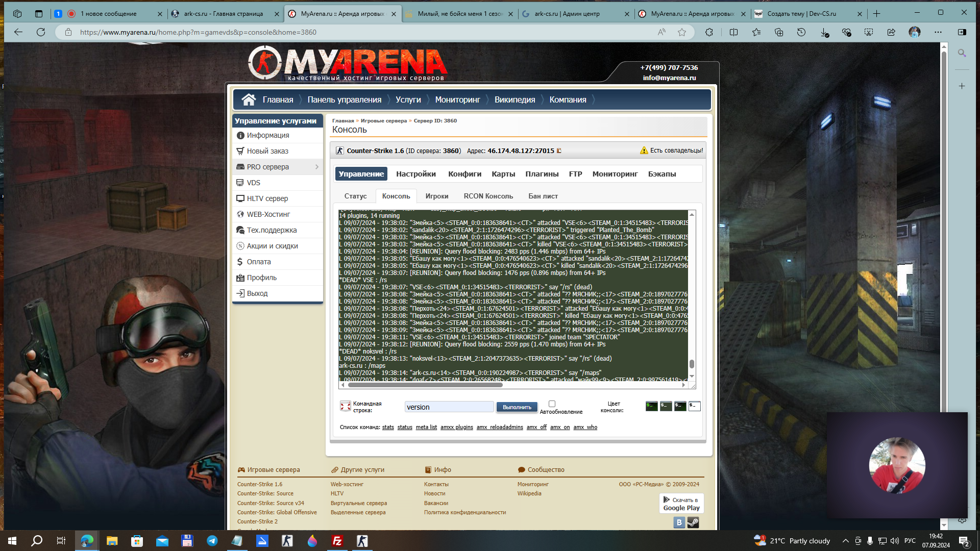Click the Выполнить button
The width and height of the screenshot is (980, 551).
click(517, 407)
